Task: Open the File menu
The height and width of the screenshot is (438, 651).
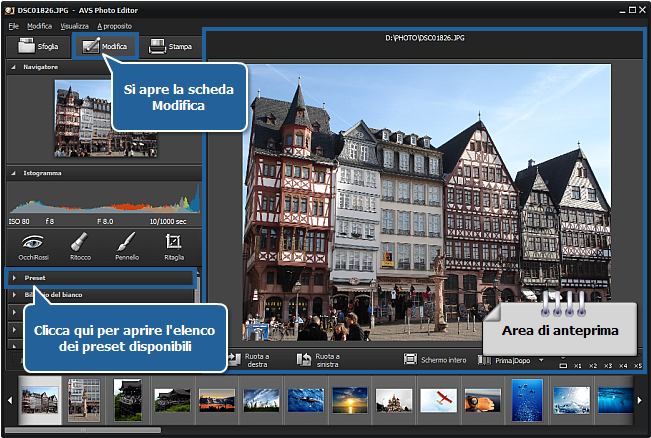Action: (14, 26)
